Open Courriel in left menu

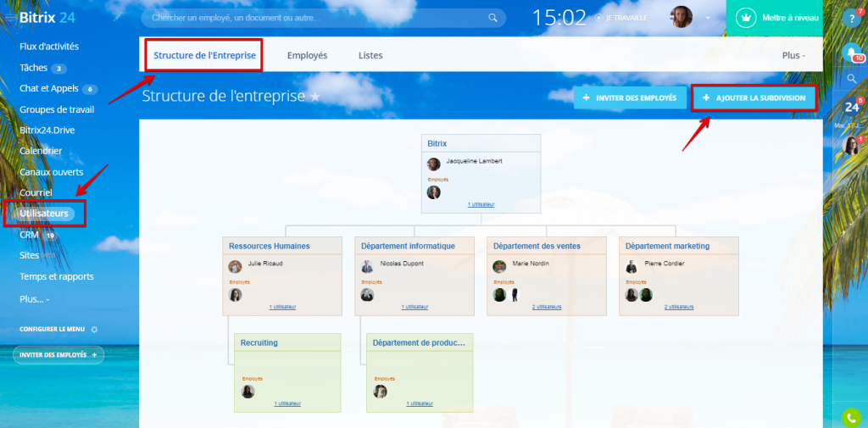pos(36,192)
